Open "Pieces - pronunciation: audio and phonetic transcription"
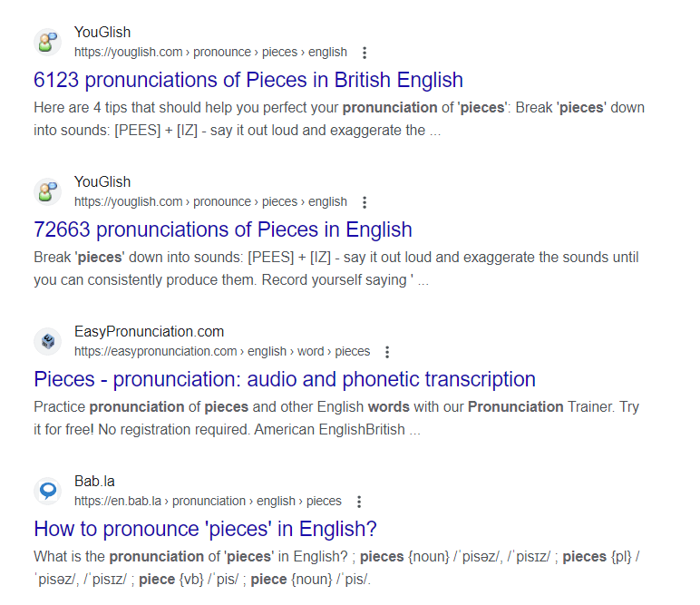700x605 pixels. click(x=285, y=379)
